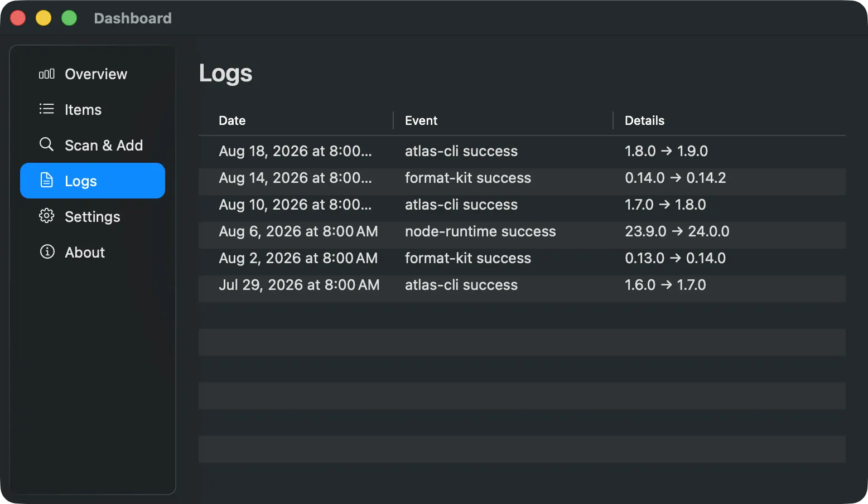Switch to the Settings page
868x504 pixels.
(x=93, y=216)
